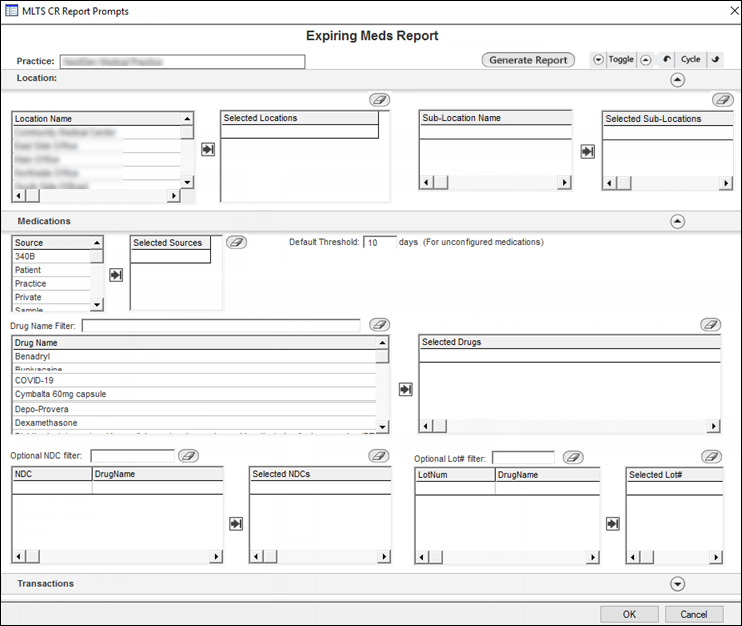Close the MLTS CR Report Prompts window
The width and height of the screenshot is (742, 626).
734,11
